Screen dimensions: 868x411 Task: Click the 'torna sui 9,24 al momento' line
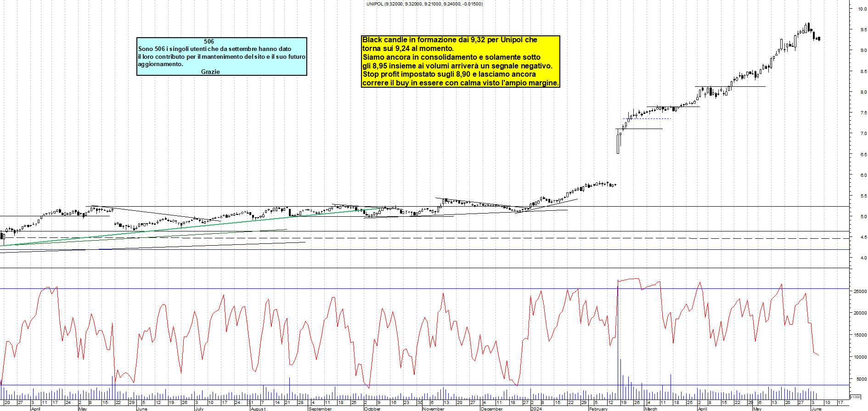tap(408, 48)
